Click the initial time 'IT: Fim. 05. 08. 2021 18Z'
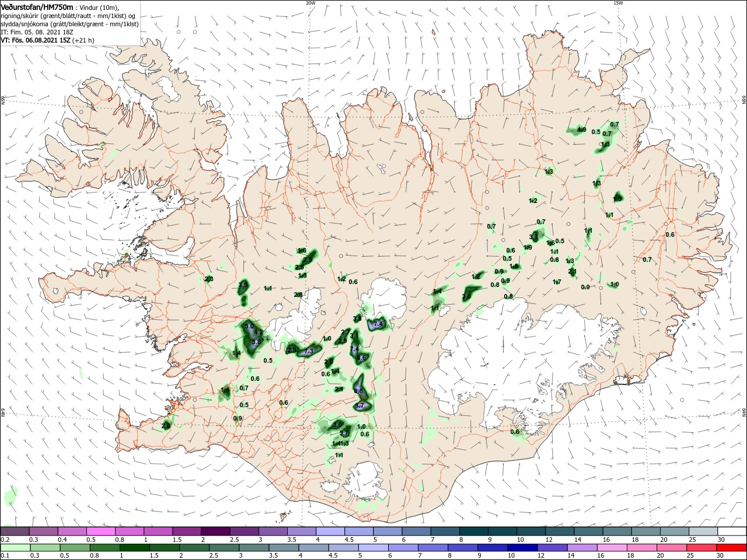The height and width of the screenshot is (560, 747). [x=36, y=32]
